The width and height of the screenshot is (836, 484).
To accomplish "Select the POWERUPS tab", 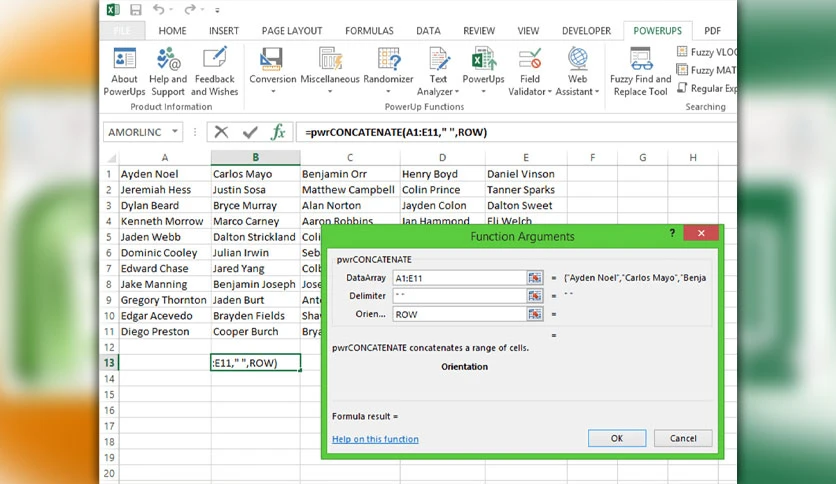I will (x=657, y=31).
